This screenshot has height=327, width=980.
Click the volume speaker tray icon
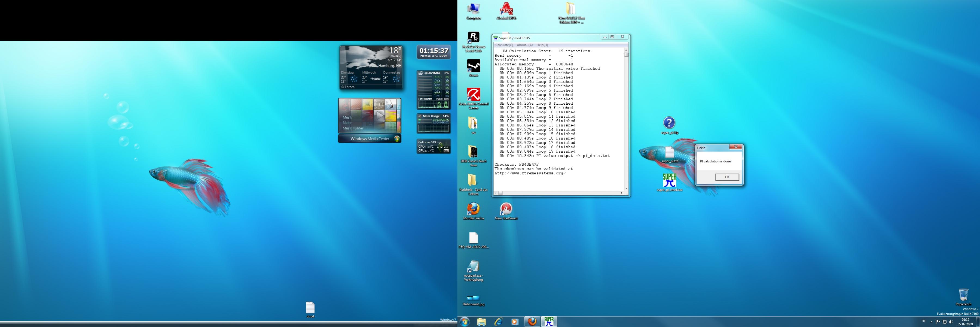tap(951, 322)
